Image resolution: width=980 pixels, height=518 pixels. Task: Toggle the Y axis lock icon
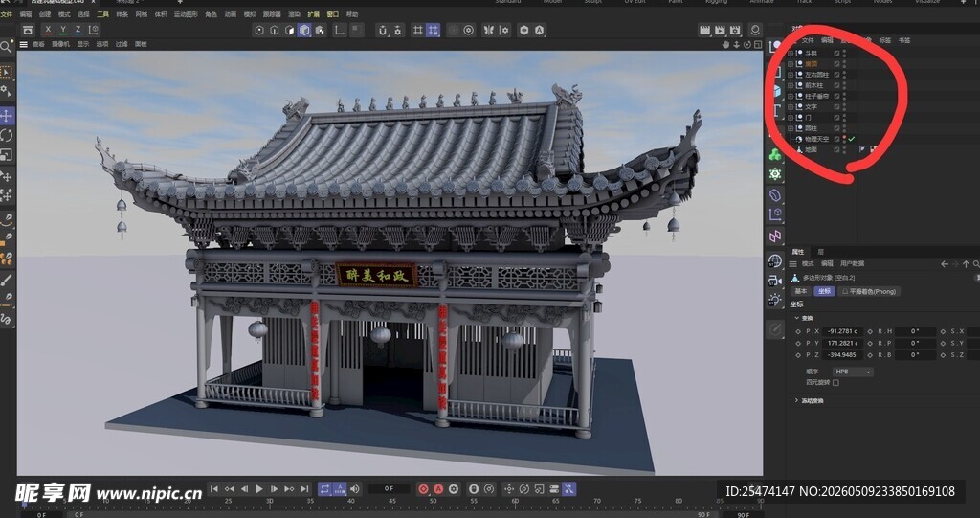pos(63,30)
